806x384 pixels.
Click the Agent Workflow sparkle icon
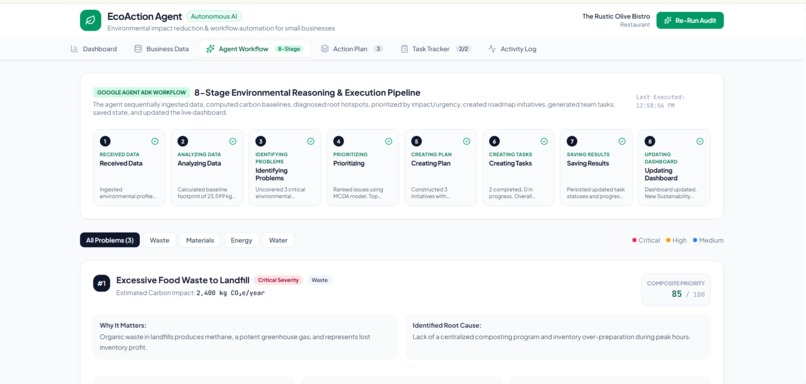coord(210,49)
